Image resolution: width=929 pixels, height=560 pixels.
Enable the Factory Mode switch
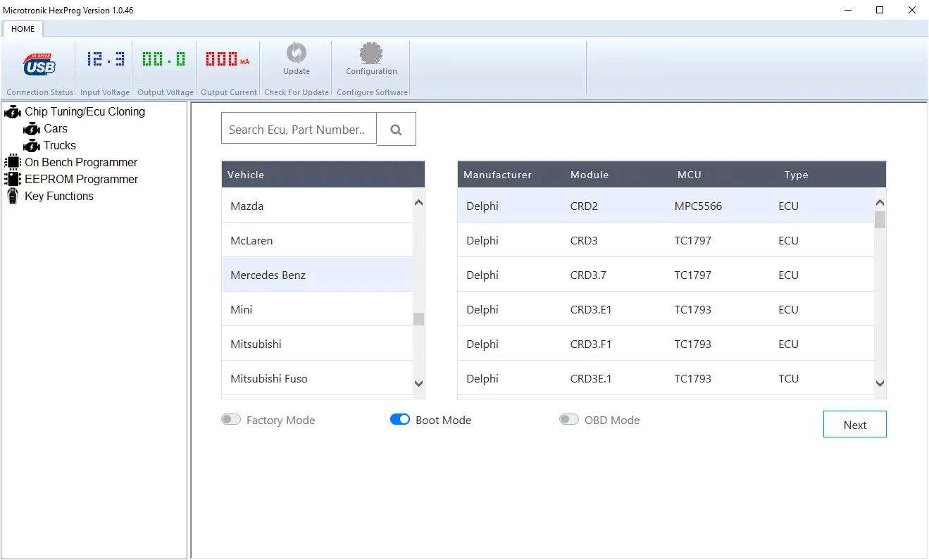coord(231,420)
